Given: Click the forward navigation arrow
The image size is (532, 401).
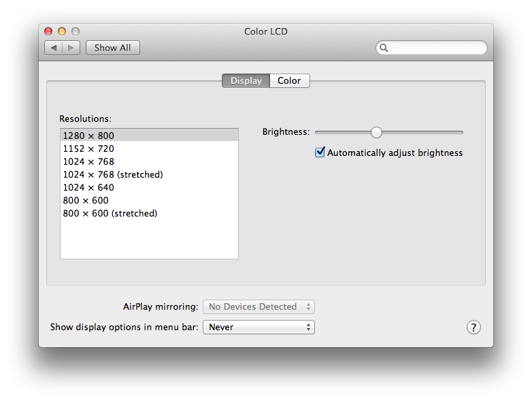Looking at the screenshot, I should (x=72, y=48).
